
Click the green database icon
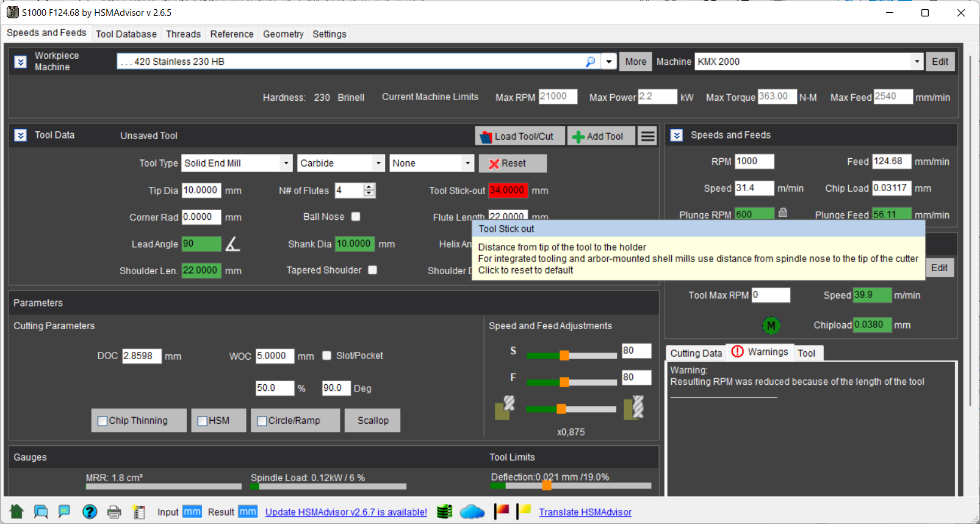445,512
